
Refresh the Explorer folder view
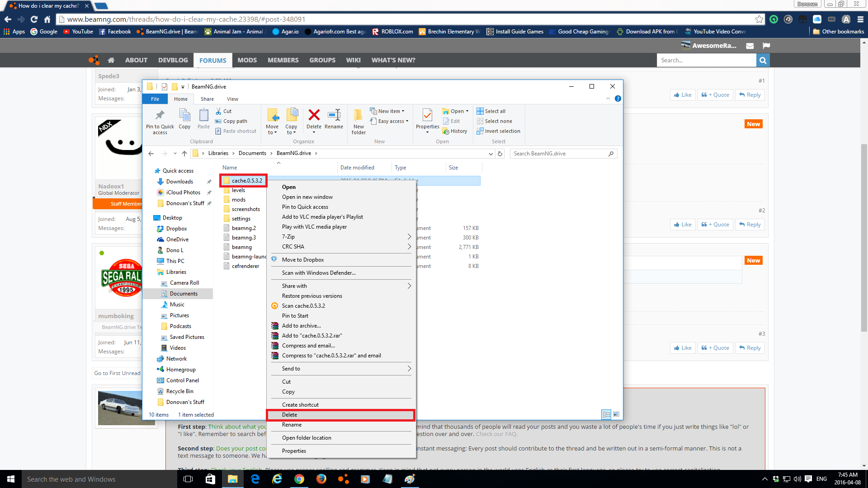500,154
